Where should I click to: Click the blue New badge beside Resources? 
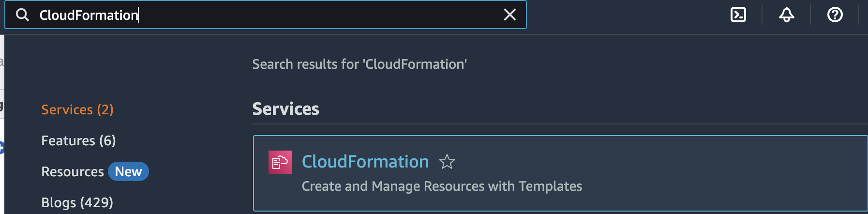(128, 171)
